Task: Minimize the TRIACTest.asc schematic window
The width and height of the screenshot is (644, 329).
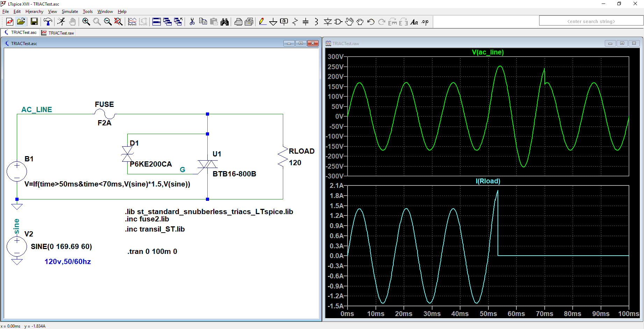Action: 289,43
